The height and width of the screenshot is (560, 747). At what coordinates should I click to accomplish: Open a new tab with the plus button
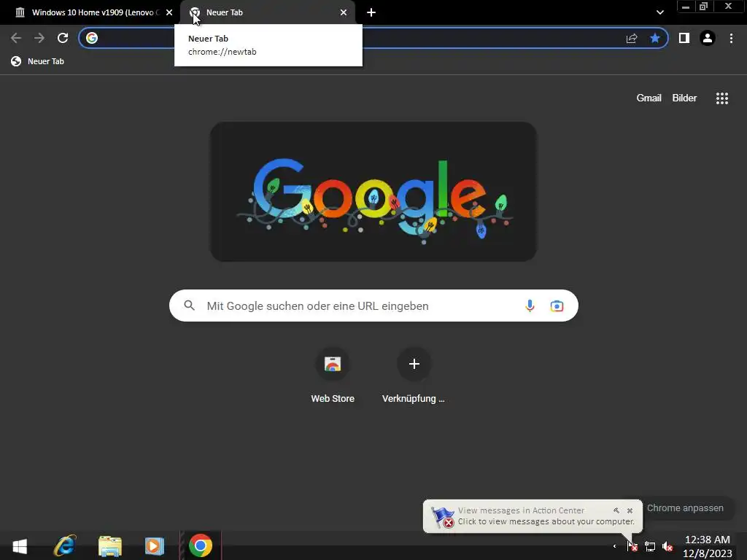point(371,12)
